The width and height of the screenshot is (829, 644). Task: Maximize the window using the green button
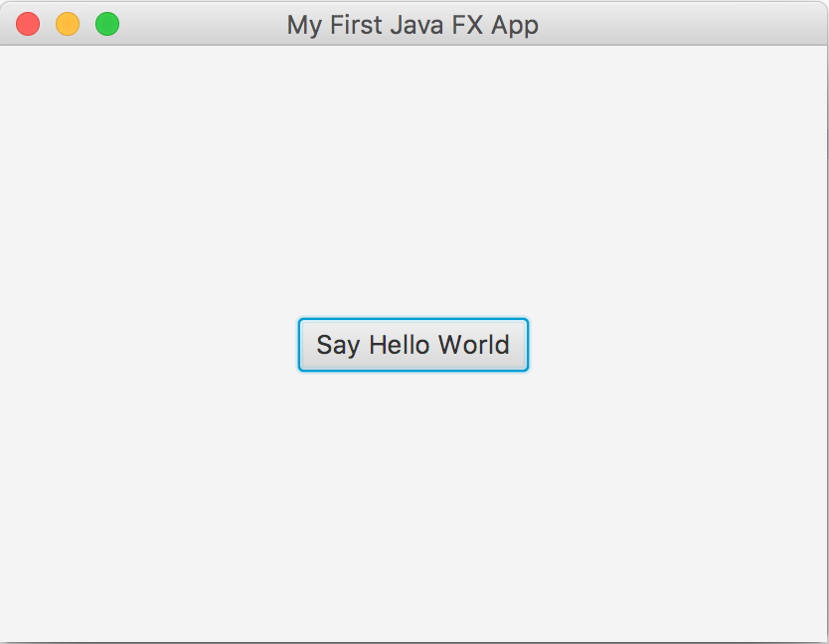[x=107, y=24]
